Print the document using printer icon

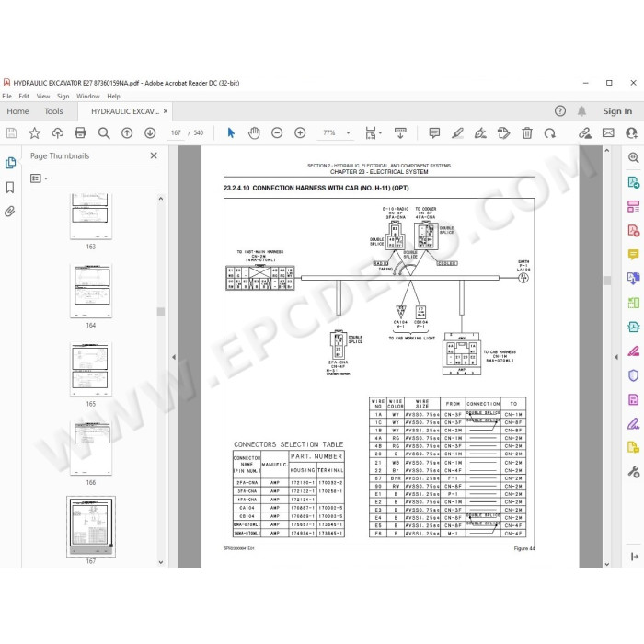click(81, 132)
